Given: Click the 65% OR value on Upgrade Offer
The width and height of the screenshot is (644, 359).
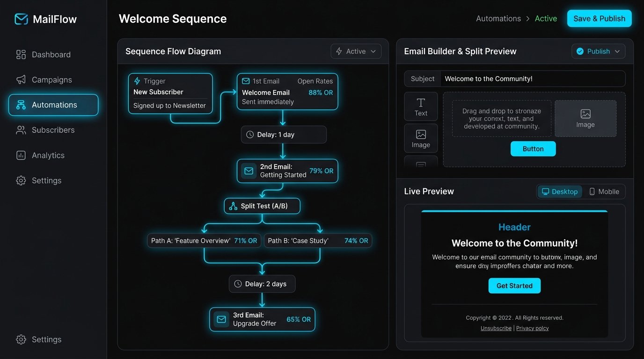Looking at the screenshot, I should (299, 319).
